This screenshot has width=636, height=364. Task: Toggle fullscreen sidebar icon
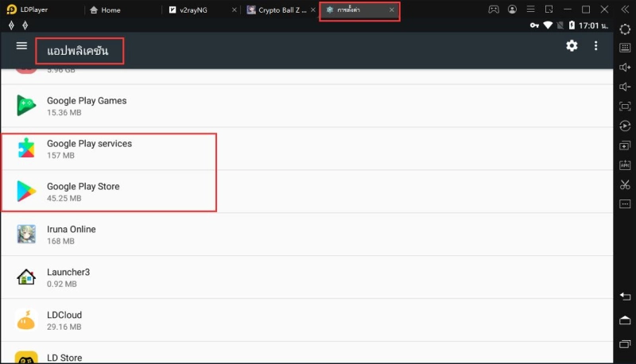625,106
